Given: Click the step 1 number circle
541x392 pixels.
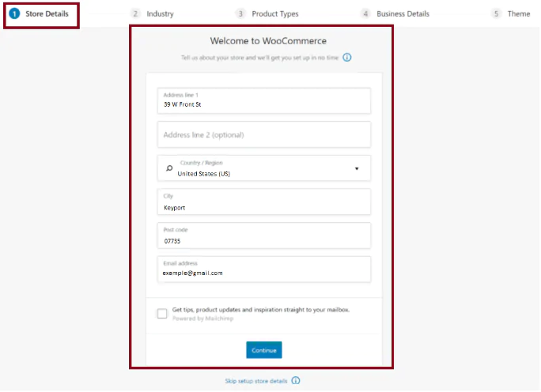Looking at the screenshot, I should point(14,13).
